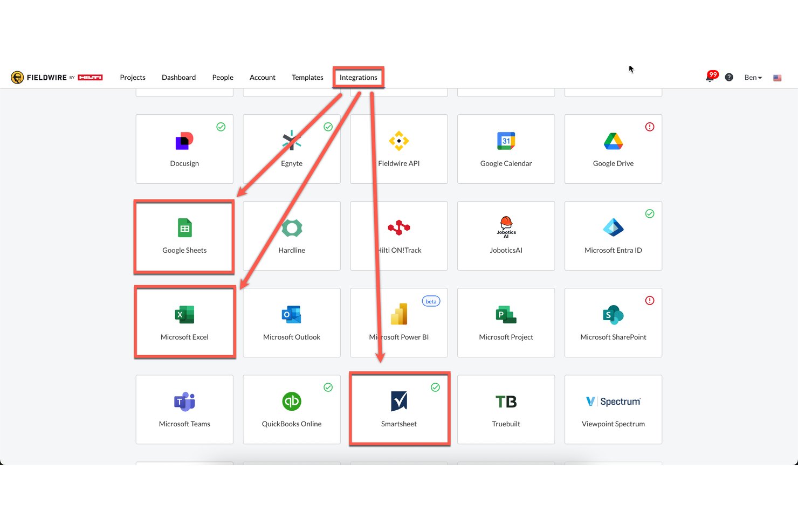Open the Microsoft SharePoint integration icon
This screenshot has width=798, height=532.
[x=613, y=315]
